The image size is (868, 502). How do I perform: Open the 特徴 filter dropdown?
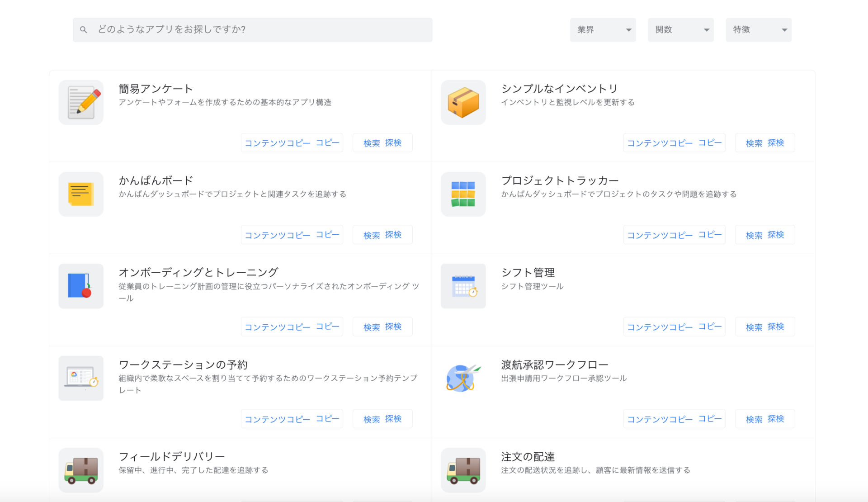[x=759, y=29]
